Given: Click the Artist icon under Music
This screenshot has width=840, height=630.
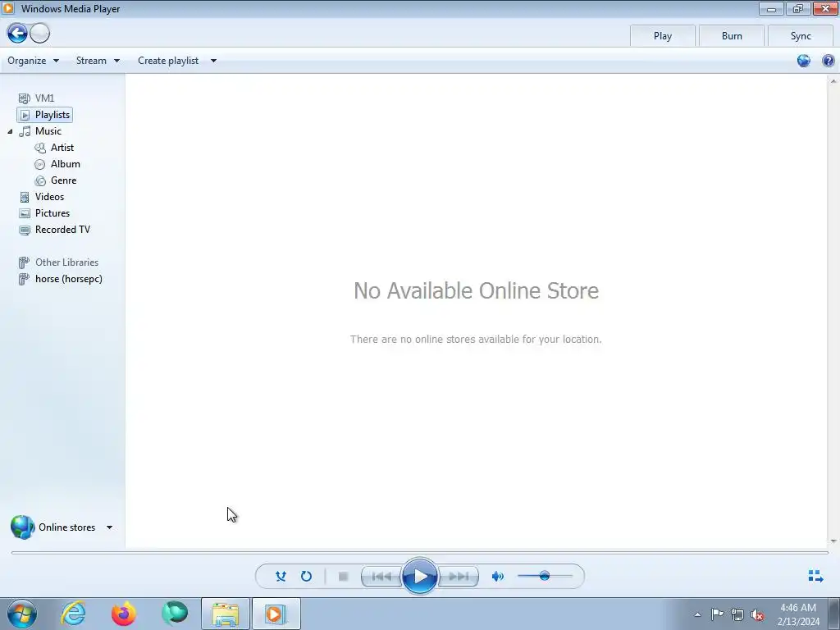Looking at the screenshot, I should [40, 148].
